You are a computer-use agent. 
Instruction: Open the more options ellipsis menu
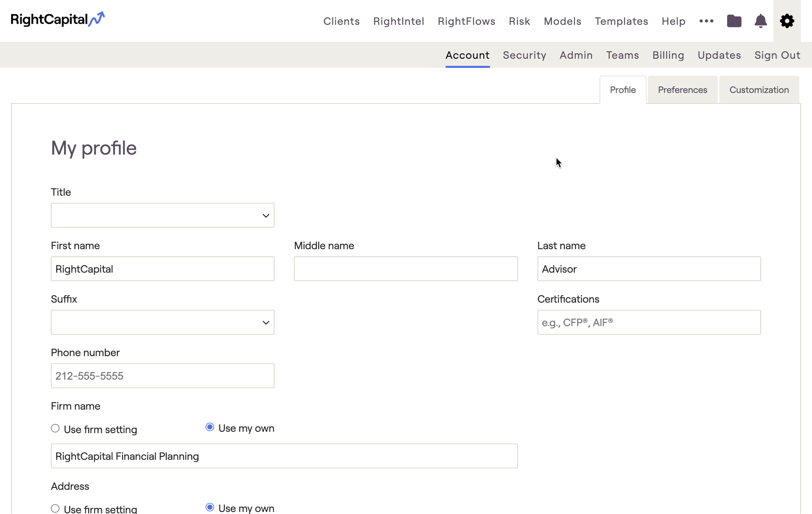[706, 21]
